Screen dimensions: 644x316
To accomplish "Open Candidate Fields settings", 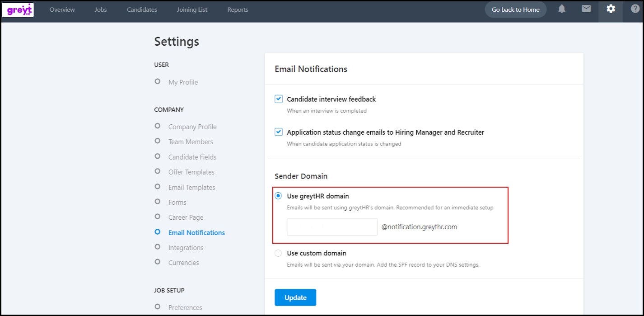I will pyautogui.click(x=192, y=157).
